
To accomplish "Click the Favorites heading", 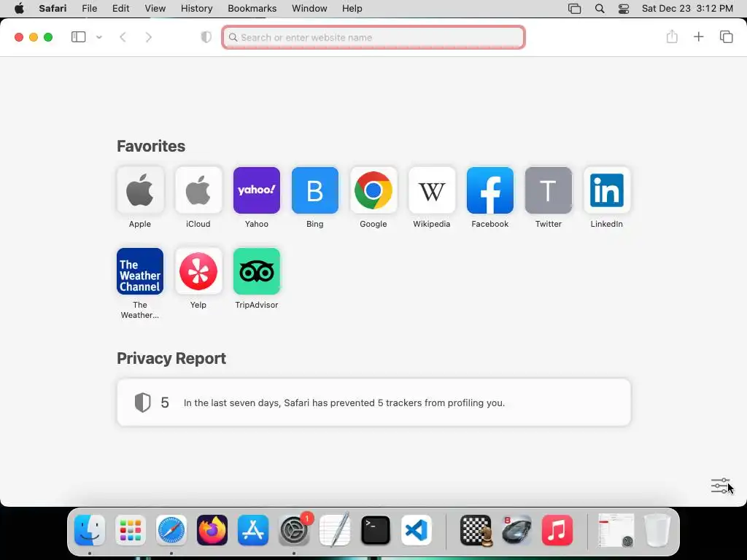I will coord(151,146).
